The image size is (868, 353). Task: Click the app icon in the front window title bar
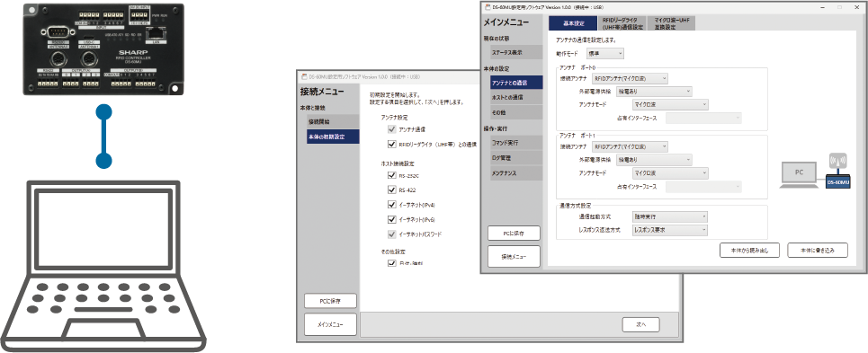(x=488, y=7)
